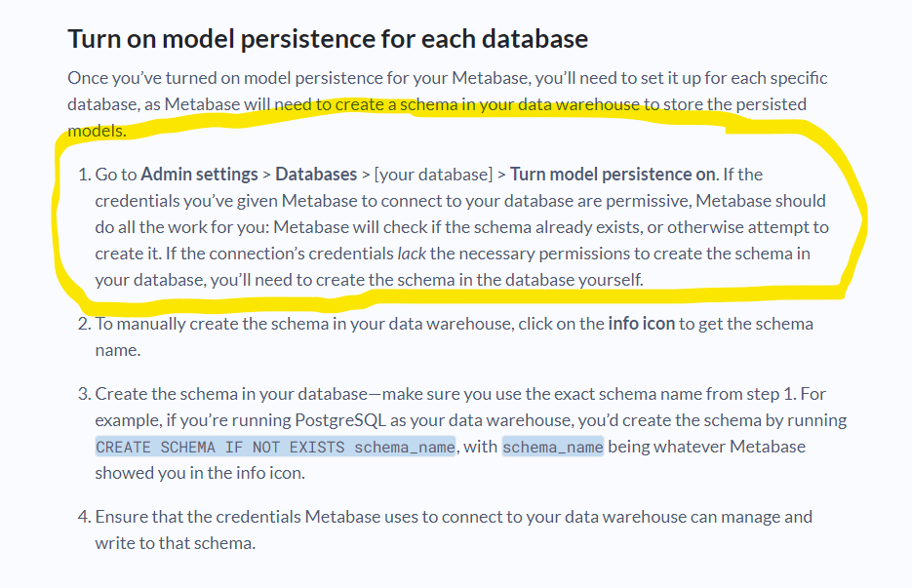
Task: Click the 'Turn on model persistence for each database' heading
Action: 328,39
